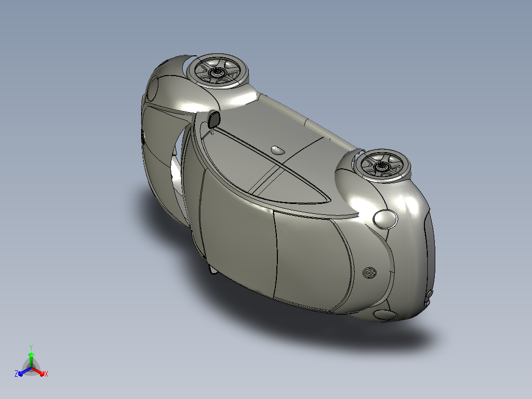Select the VW emblem on the car hood

coord(370,273)
